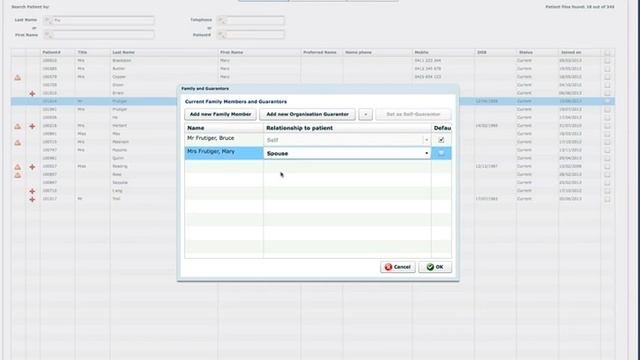
Task: Click the warning triangle in Cooper's row
Action: click(18, 77)
